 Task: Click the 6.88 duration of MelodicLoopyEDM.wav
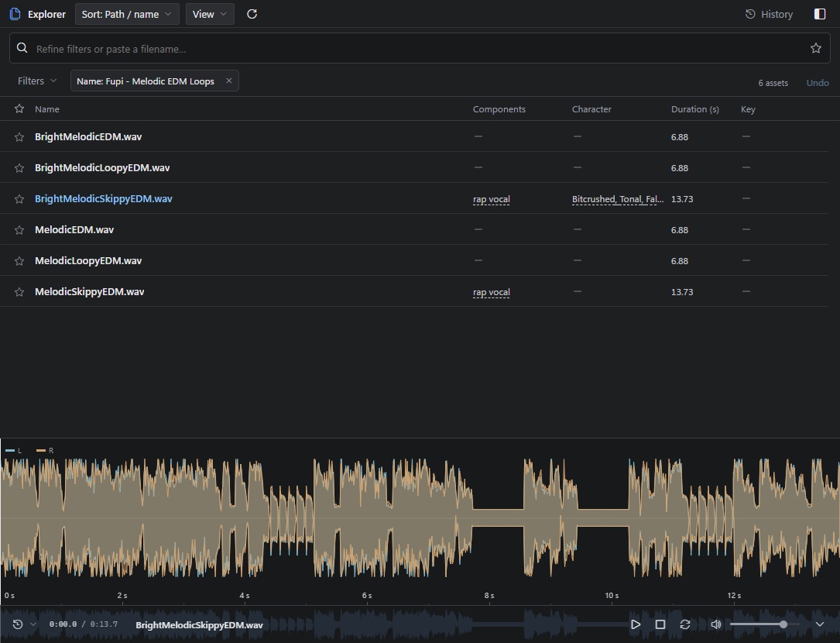(x=679, y=261)
